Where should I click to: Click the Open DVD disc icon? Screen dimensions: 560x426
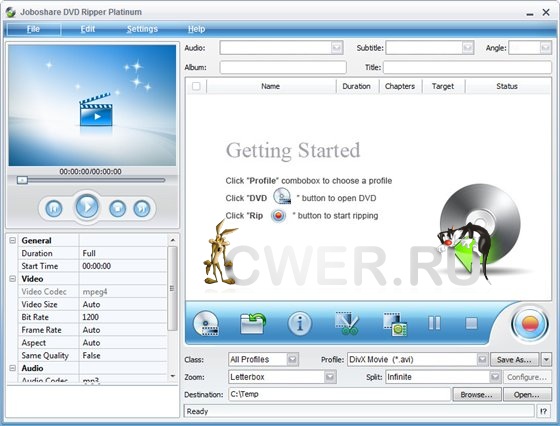click(x=206, y=324)
